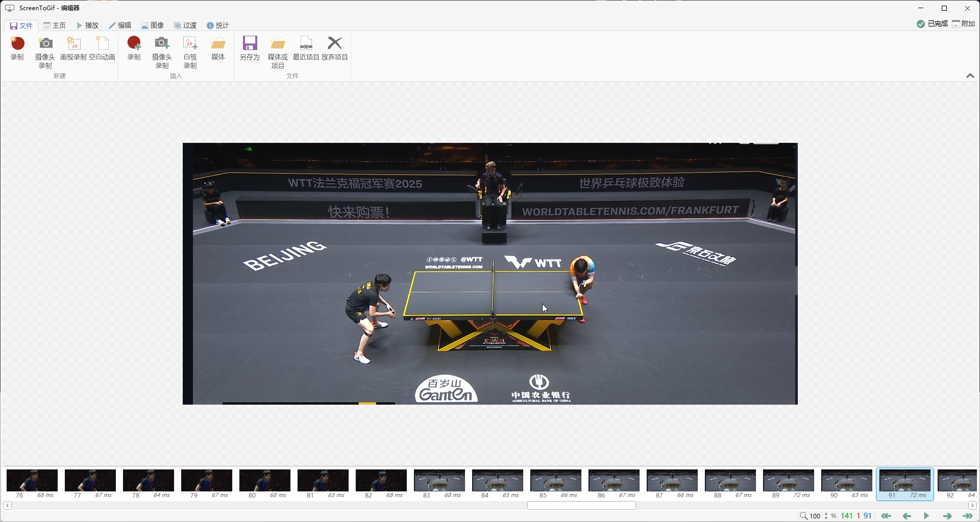The image size is (980, 522).
Task: Select frame 85 thumbnail in timeline
Action: [x=555, y=481]
